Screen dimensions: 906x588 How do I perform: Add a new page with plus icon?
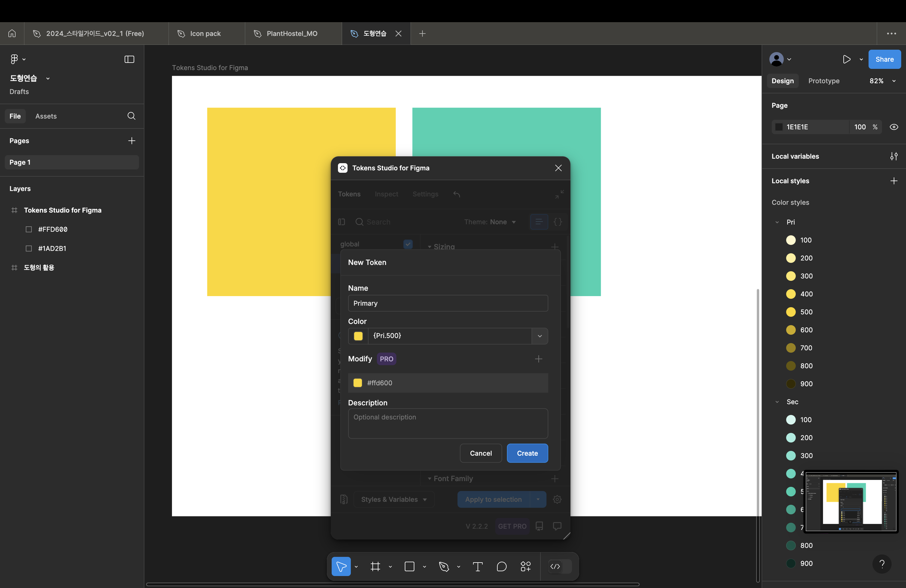(x=132, y=141)
